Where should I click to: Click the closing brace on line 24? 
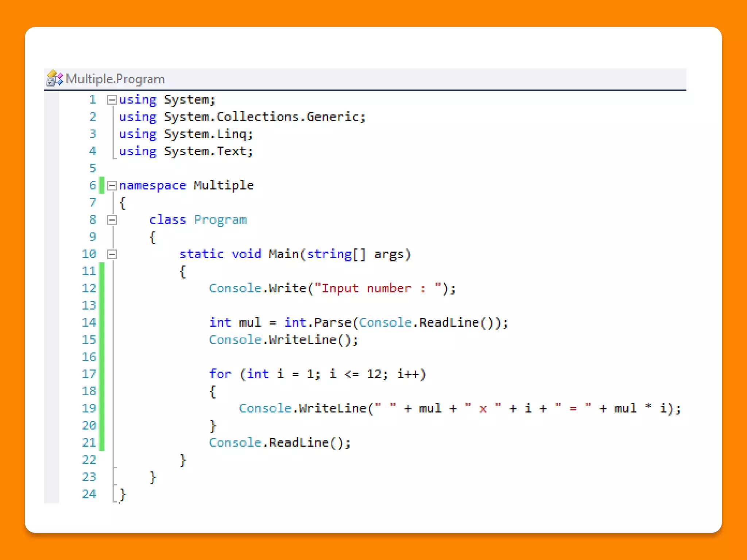(x=123, y=495)
